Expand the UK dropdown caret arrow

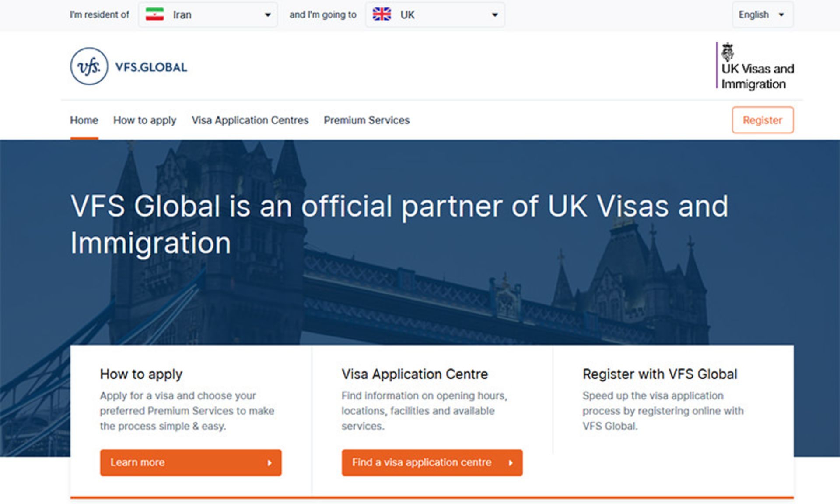pos(495,15)
